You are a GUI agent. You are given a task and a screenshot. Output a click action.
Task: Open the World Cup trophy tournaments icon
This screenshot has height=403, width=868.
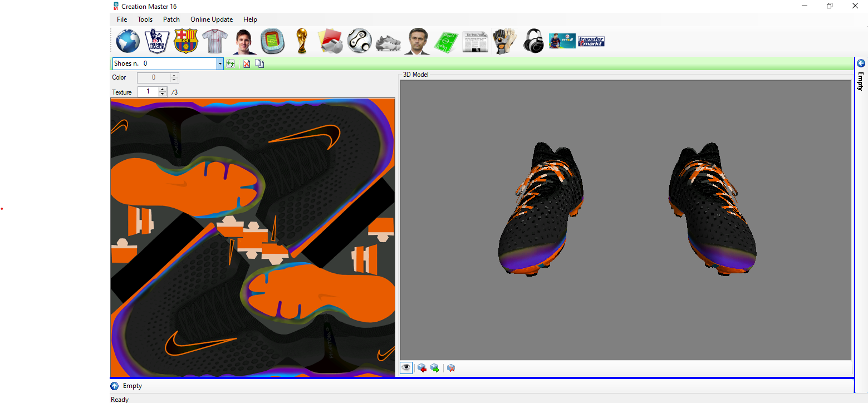coord(302,41)
